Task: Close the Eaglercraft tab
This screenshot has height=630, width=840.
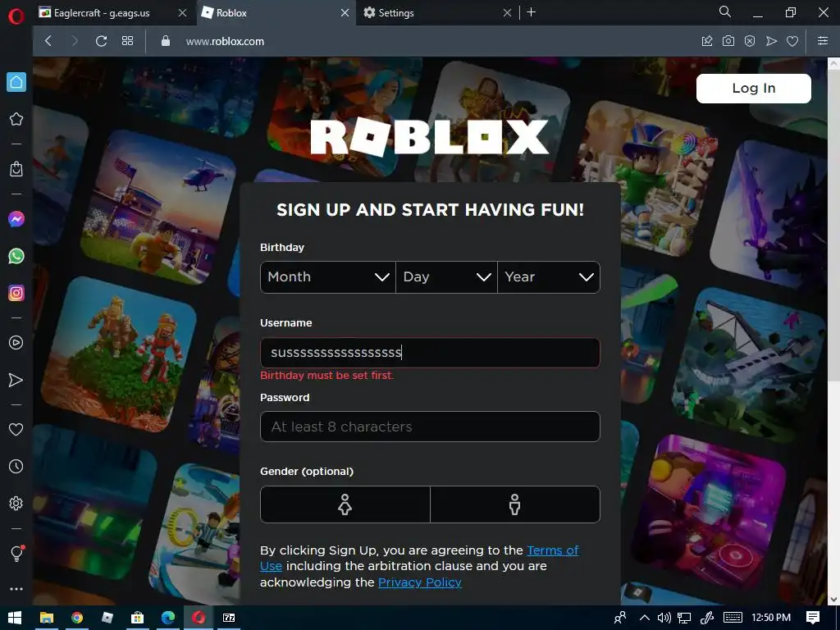Action: pos(183,13)
